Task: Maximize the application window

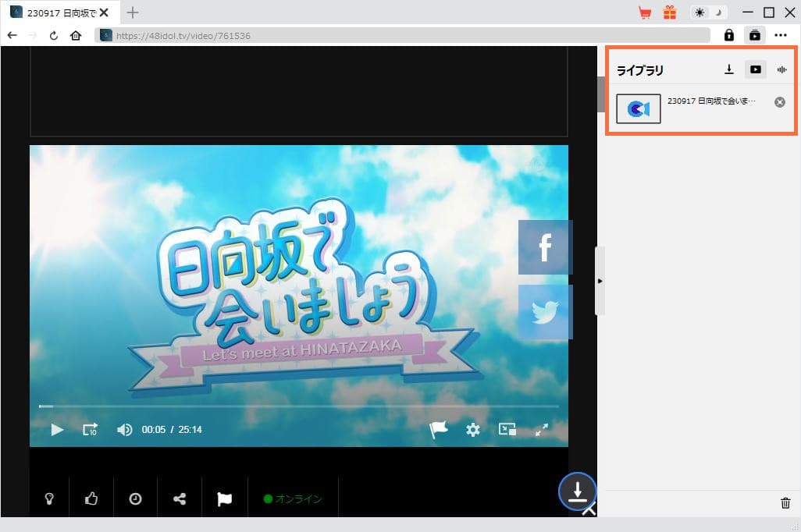Action: click(769, 12)
